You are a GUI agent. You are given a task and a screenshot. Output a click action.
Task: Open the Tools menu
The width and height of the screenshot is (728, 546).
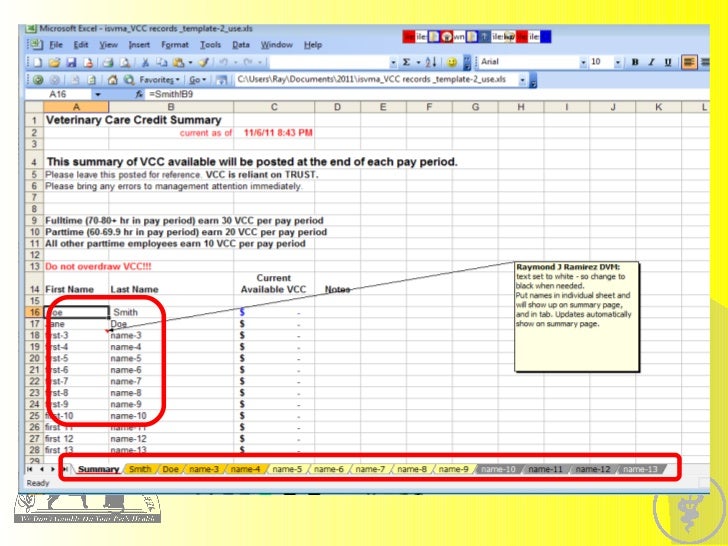(210, 45)
